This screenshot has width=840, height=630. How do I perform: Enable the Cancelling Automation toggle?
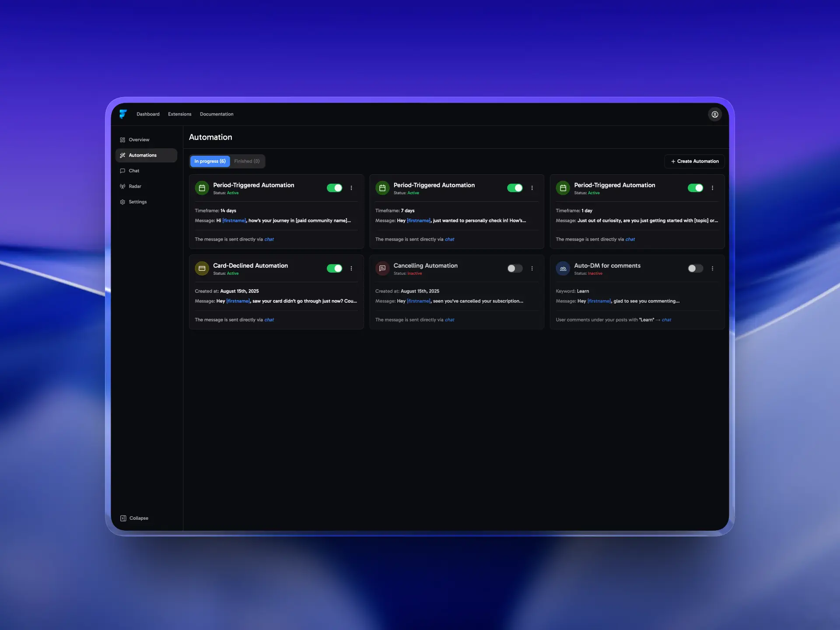click(514, 269)
